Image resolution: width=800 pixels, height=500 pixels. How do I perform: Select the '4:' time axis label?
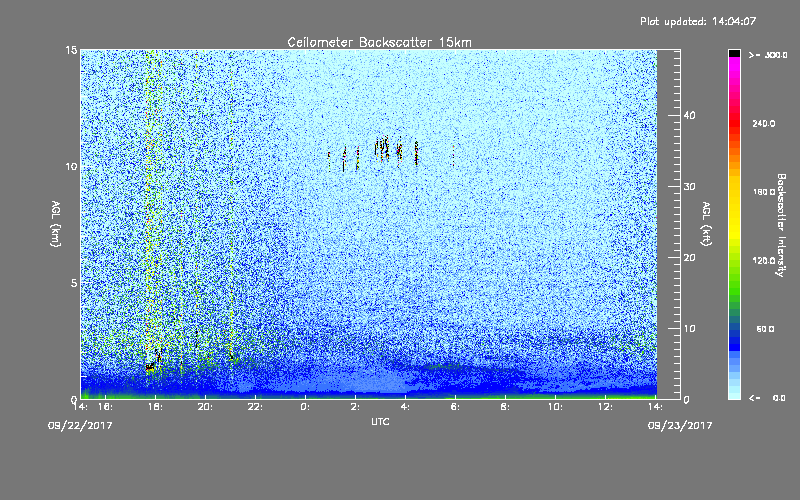point(405,407)
